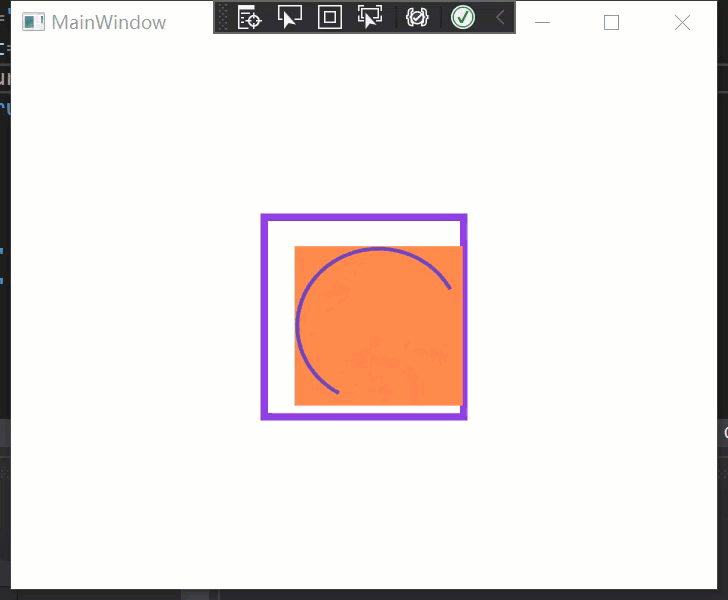Screen dimensions: 728x600
Task: Toggle Hot Reload braces icon
Action: [x=417, y=17]
